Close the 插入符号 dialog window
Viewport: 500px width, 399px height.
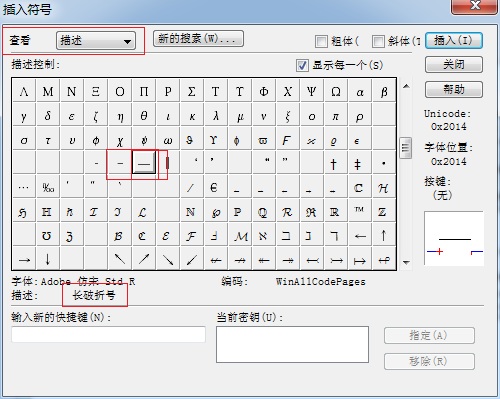pos(475,6)
